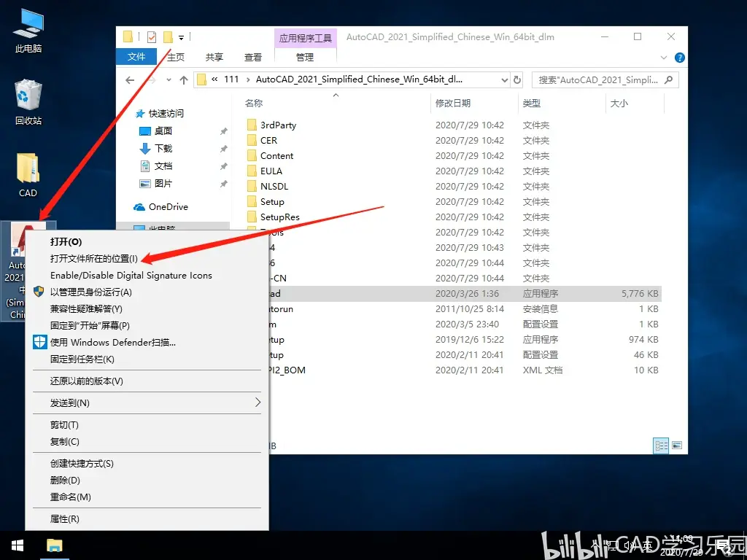The image size is (747, 560).
Task: Choose 删除(D) in context menu
Action: 147,480
